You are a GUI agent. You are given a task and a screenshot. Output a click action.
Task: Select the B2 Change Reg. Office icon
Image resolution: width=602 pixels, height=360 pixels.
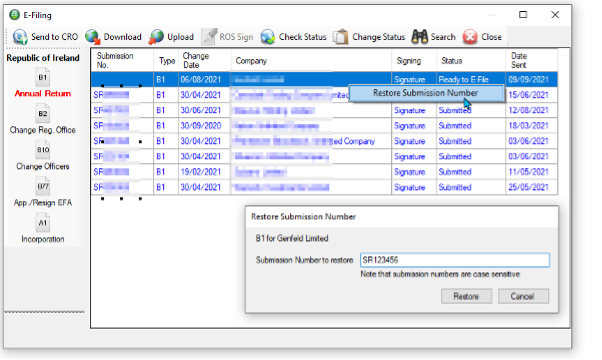pos(43,114)
